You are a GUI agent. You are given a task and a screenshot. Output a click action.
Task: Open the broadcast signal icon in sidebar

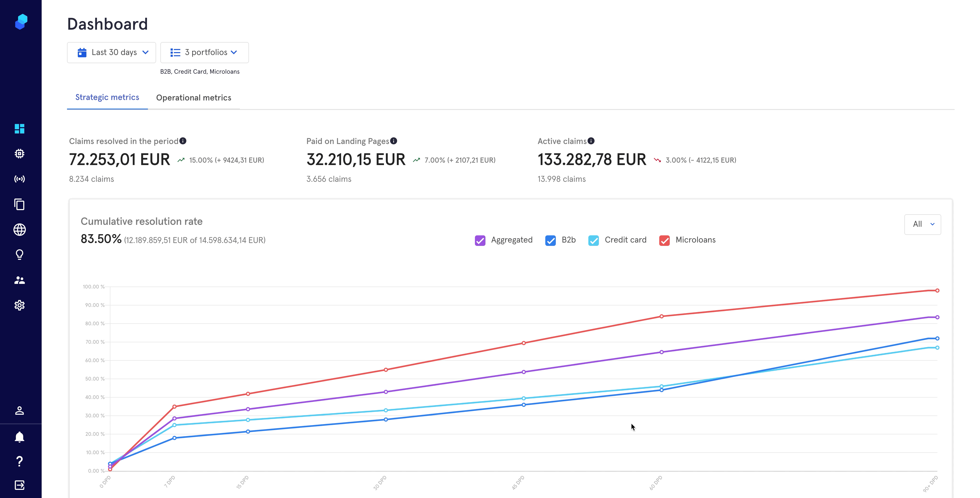point(19,179)
